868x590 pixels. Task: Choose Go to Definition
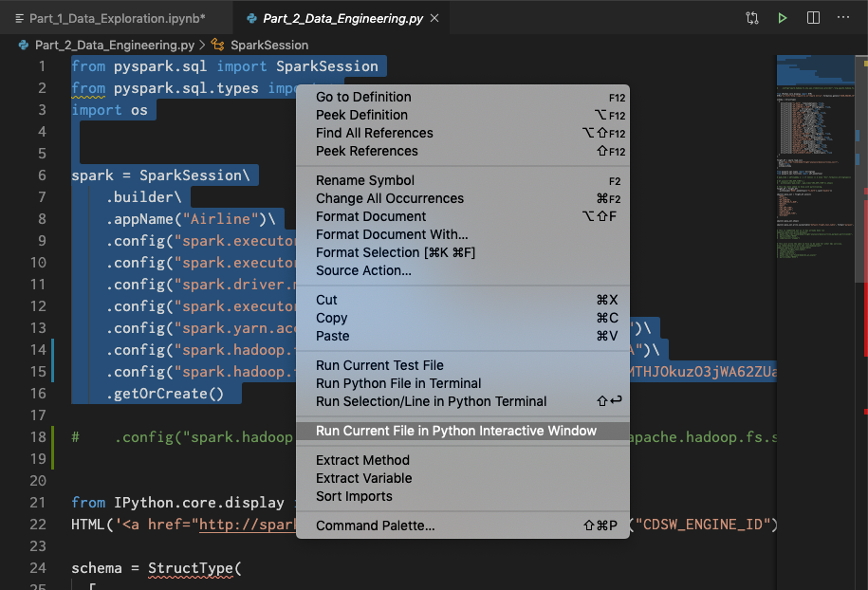pos(463,97)
